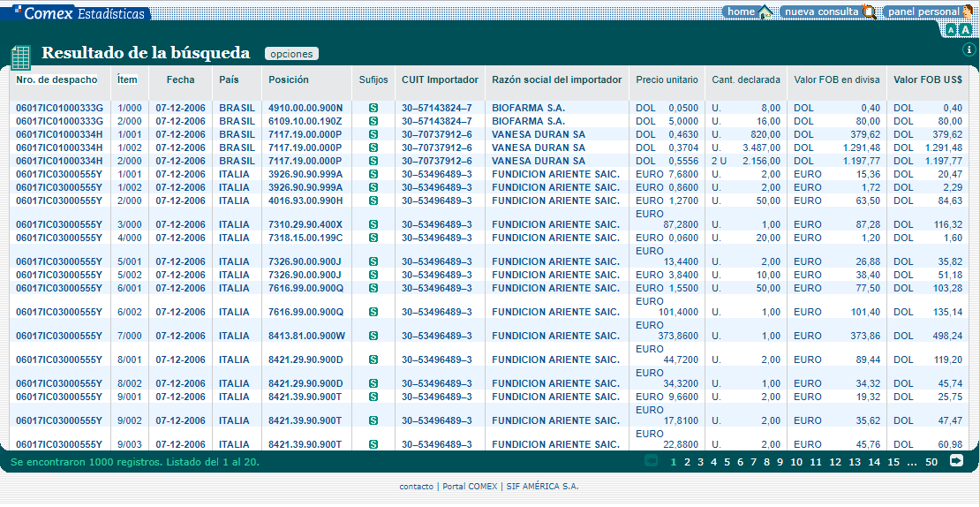The image size is (980, 507).
Task: Go to results page 15
Action: click(893, 462)
